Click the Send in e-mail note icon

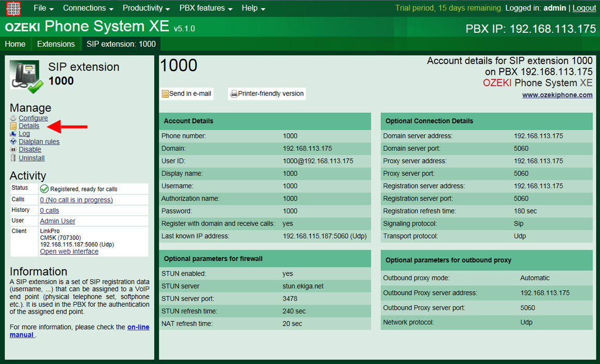pyautogui.click(x=165, y=94)
